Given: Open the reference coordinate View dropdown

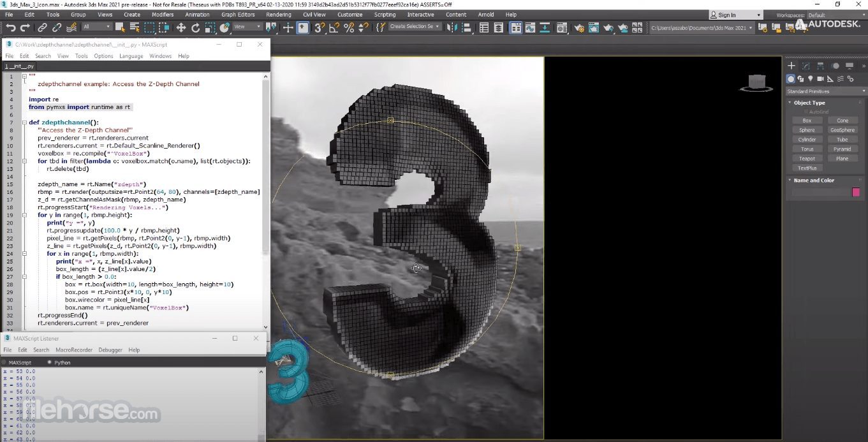Looking at the screenshot, I should 247,27.
